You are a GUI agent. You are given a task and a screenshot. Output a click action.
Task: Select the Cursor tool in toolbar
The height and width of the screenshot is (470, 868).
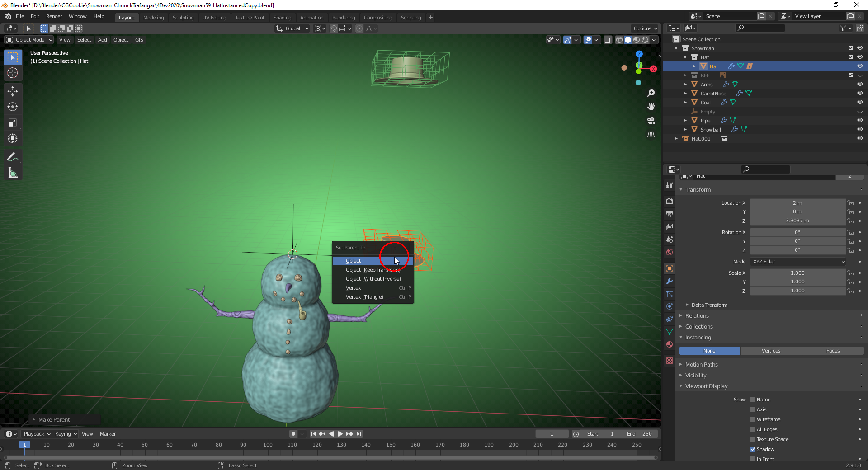coord(13,73)
